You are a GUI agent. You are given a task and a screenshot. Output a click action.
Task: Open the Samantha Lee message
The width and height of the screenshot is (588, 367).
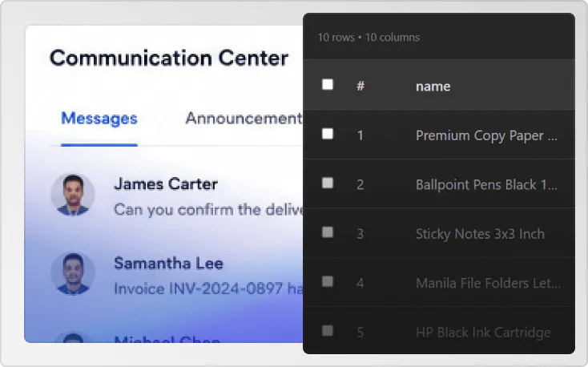click(176, 275)
